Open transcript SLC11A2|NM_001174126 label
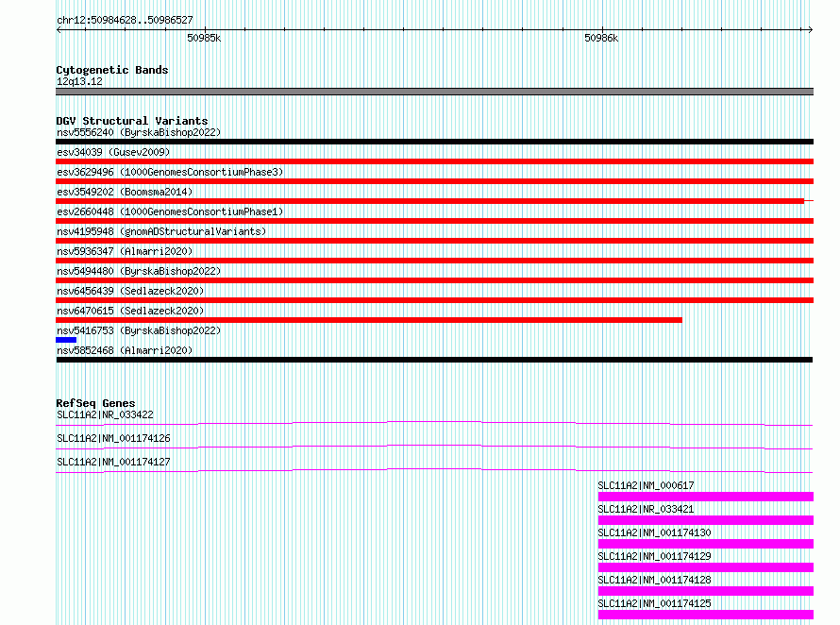Screen dimensions: 840x625 click(x=113, y=438)
